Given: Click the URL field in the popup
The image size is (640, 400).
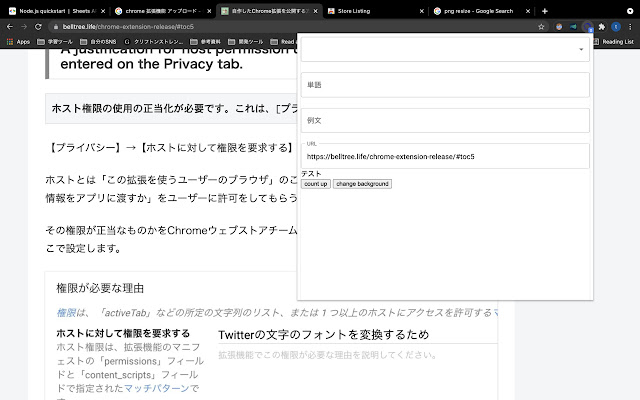Looking at the screenshot, I should point(445,156).
